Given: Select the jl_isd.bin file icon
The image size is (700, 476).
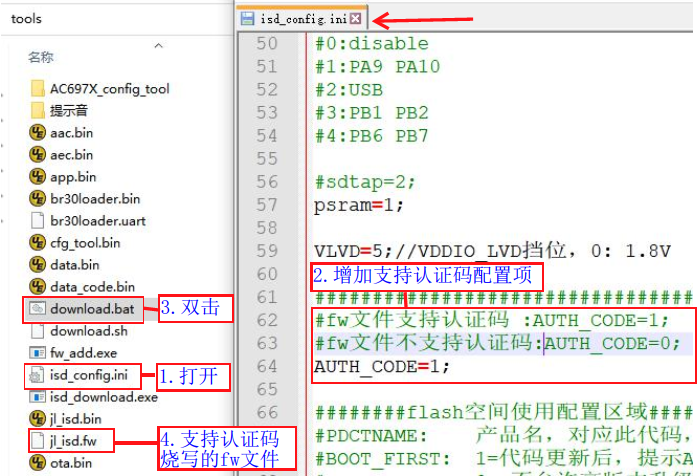Looking at the screenshot, I should (x=38, y=418).
